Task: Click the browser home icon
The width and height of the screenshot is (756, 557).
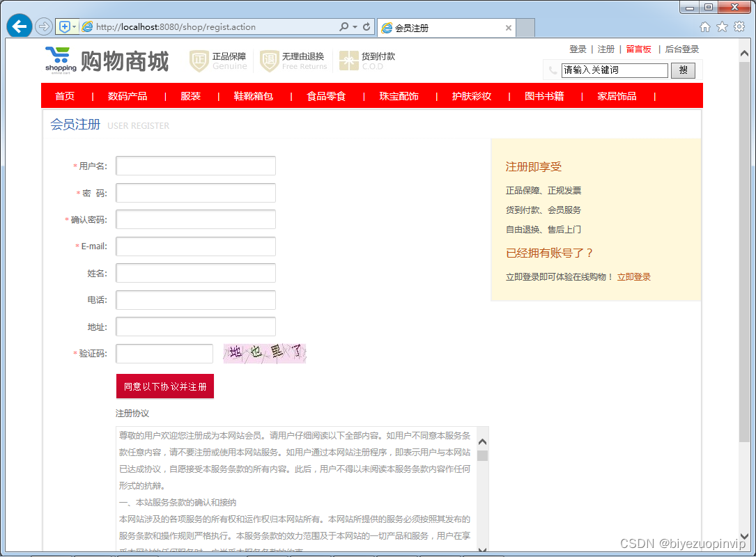Action: 705,27
